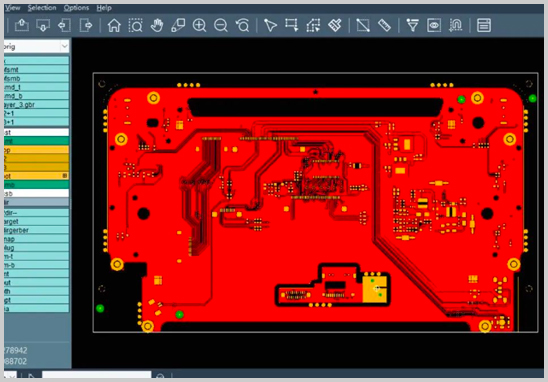
Task: Select the green 'mt' layer row
Action: pos(36,141)
